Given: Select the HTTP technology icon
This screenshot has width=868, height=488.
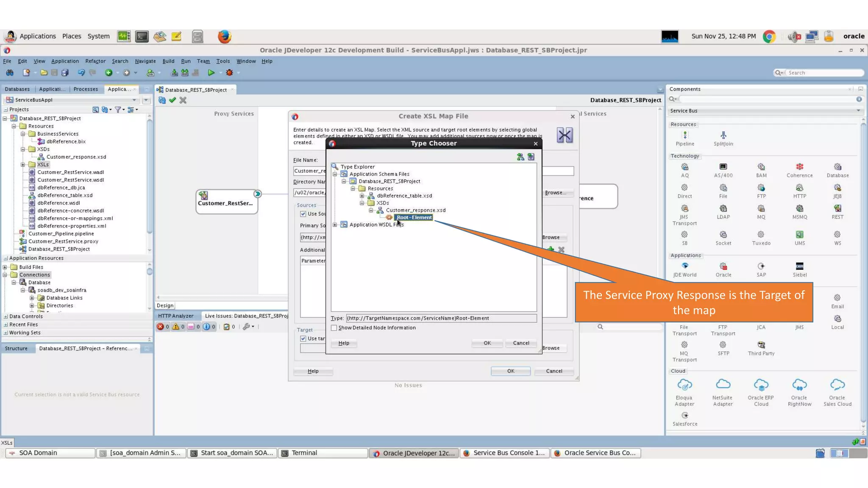Looking at the screenshot, I should 799,188.
